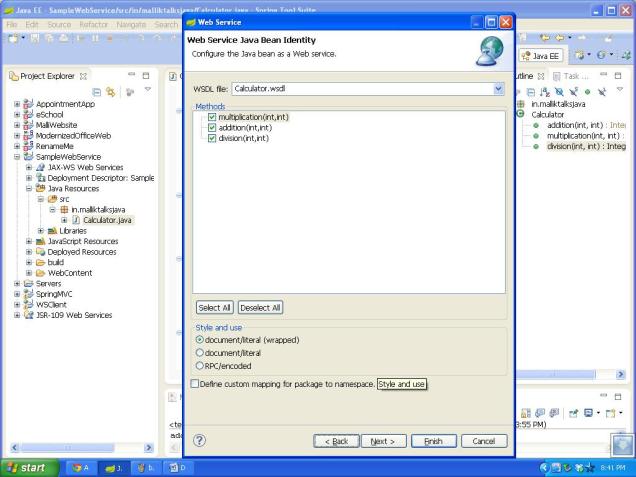Uncheck the addition(int,int) method
This screenshot has height=477, width=636.
click(212, 128)
